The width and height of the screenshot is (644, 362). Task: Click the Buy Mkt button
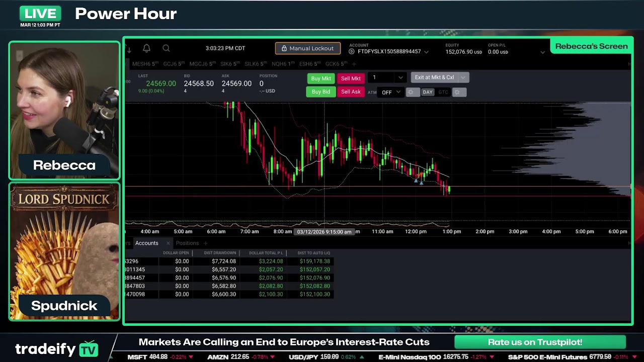coord(321,78)
